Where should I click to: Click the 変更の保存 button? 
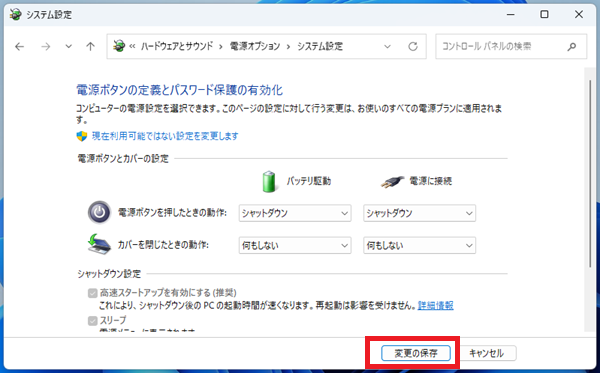coord(416,353)
